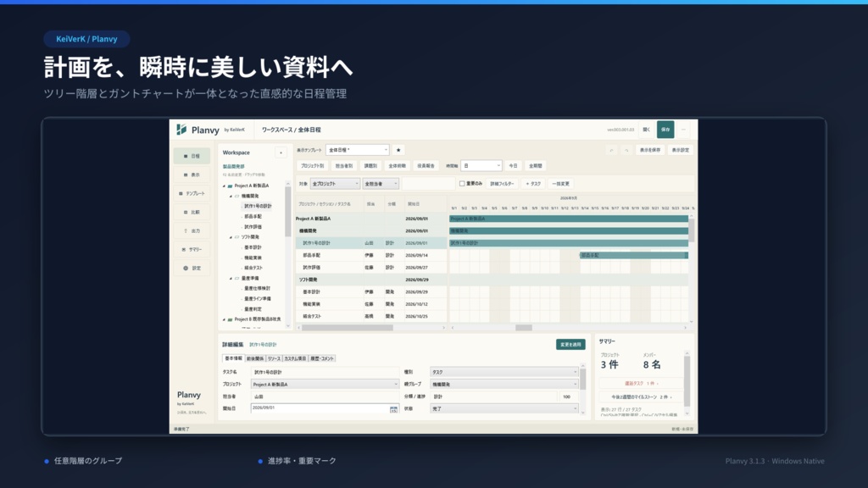The height and width of the screenshot is (488, 868).
Task: Switch to the 基本情報 tab
Action: pos(233,358)
